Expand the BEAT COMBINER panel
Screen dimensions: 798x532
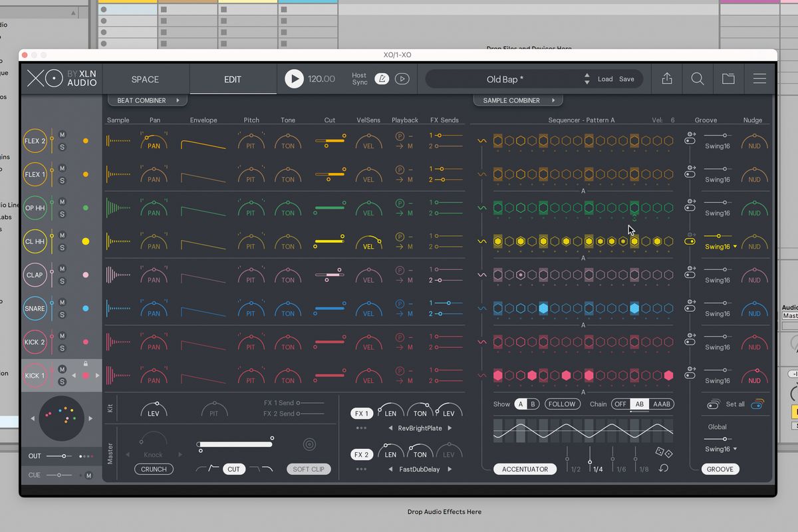[x=147, y=100]
